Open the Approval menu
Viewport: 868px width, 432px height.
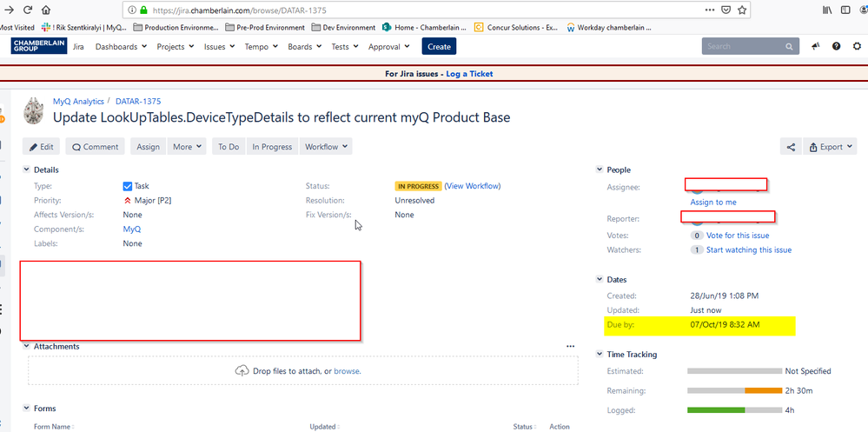pos(388,47)
